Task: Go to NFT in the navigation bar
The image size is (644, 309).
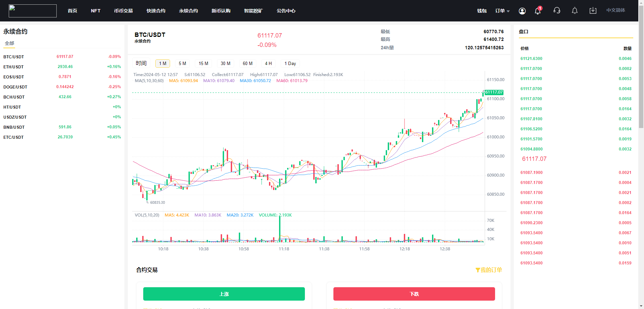Action: 96,11
